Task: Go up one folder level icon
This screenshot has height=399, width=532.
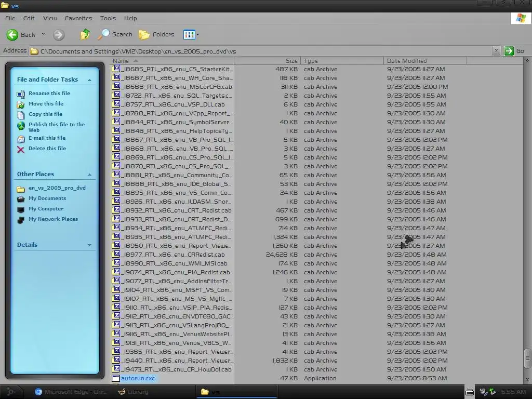Action: point(85,34)
